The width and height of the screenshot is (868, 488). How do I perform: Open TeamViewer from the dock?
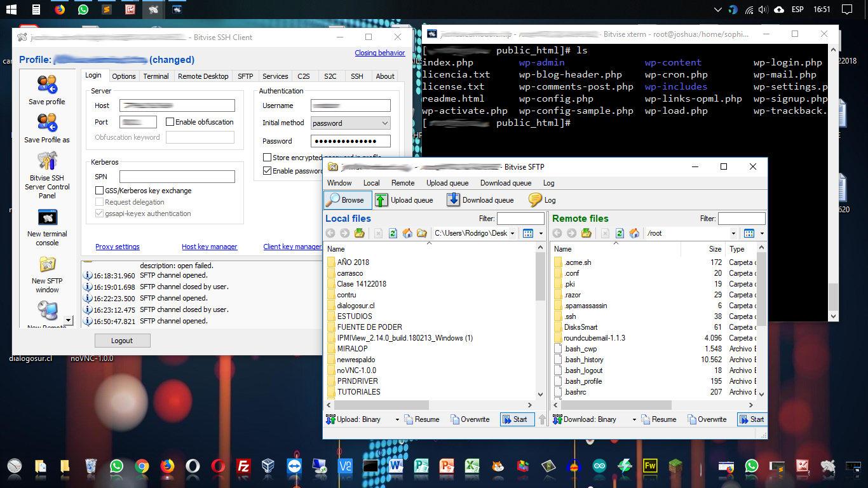(294, 466)
